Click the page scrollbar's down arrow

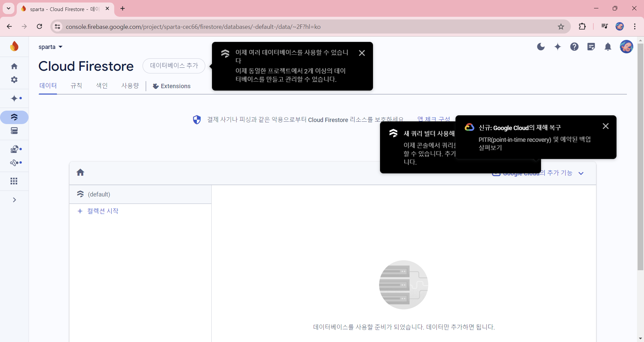640,339
